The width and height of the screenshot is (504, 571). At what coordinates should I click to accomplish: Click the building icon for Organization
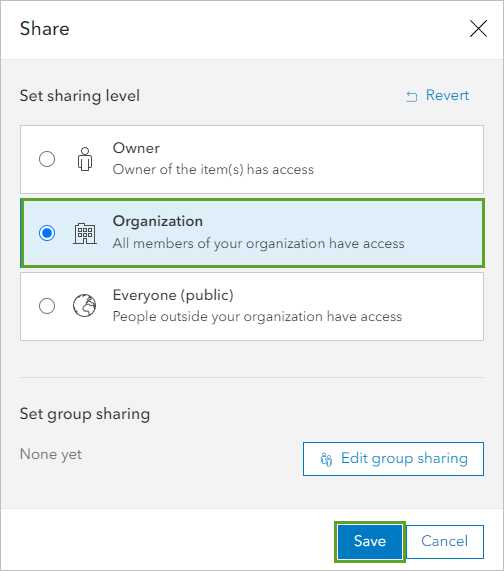(x=85, y=233)
